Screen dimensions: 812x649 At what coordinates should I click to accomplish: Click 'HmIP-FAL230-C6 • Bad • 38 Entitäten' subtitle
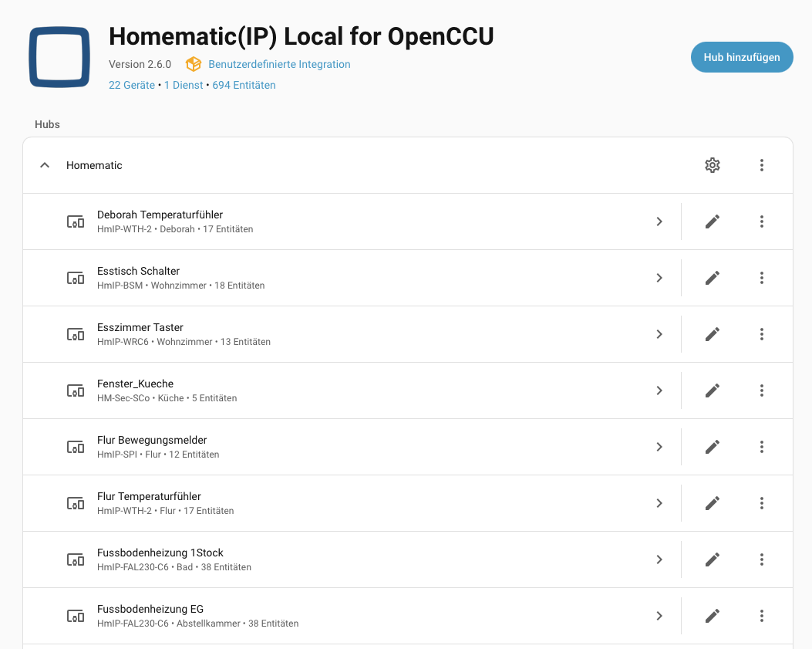pos(174,567)
